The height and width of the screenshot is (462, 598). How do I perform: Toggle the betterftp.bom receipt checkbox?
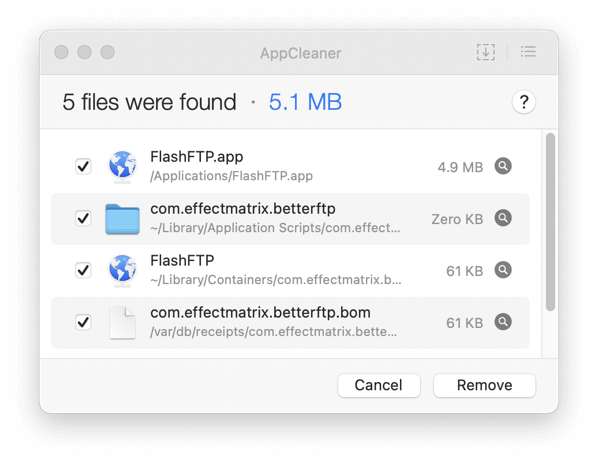pos(83,322)
